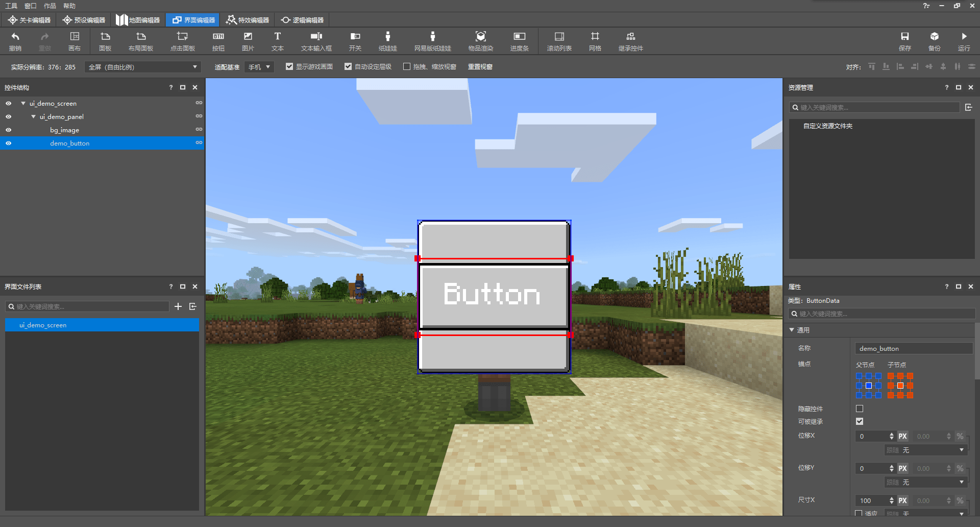Enable 拖拽、缩放视窗 checkbox

coord(407,66)
